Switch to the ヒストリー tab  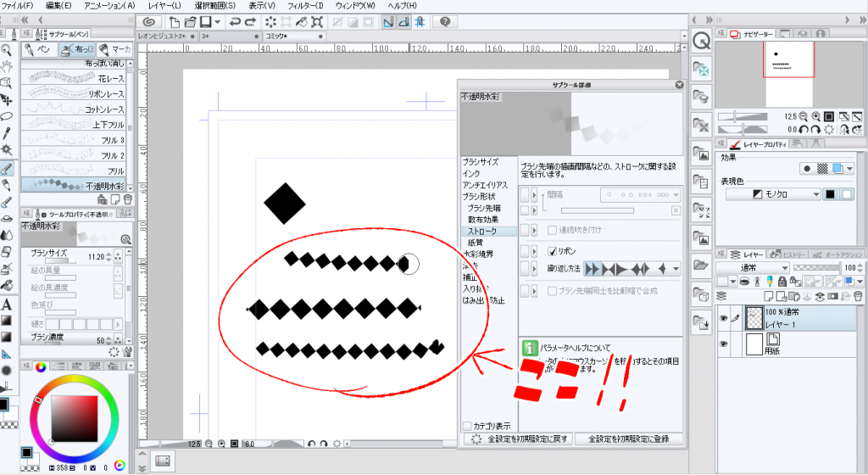[x=788, y=254]
